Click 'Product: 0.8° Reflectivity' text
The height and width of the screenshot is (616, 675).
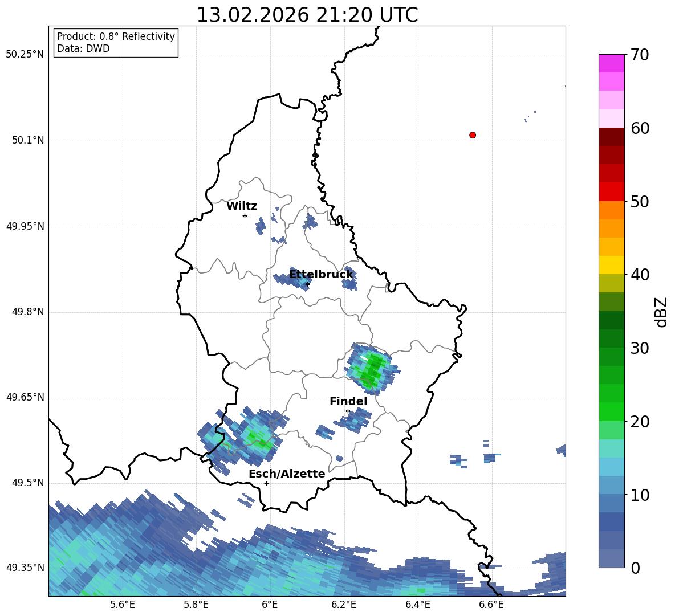click(116, 36)
